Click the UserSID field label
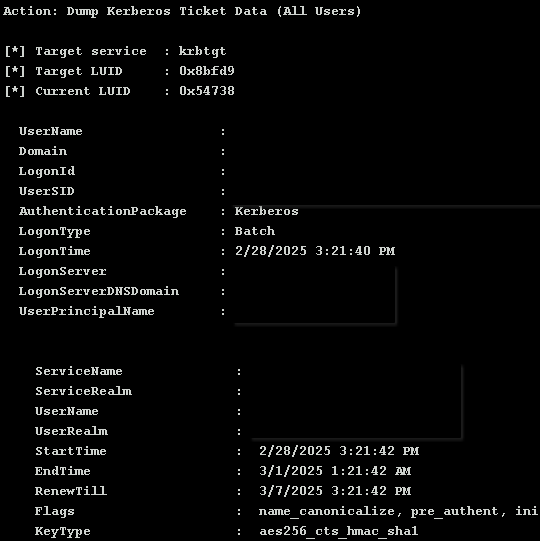Viewport: 540px width, 541px height. (47, 191)
